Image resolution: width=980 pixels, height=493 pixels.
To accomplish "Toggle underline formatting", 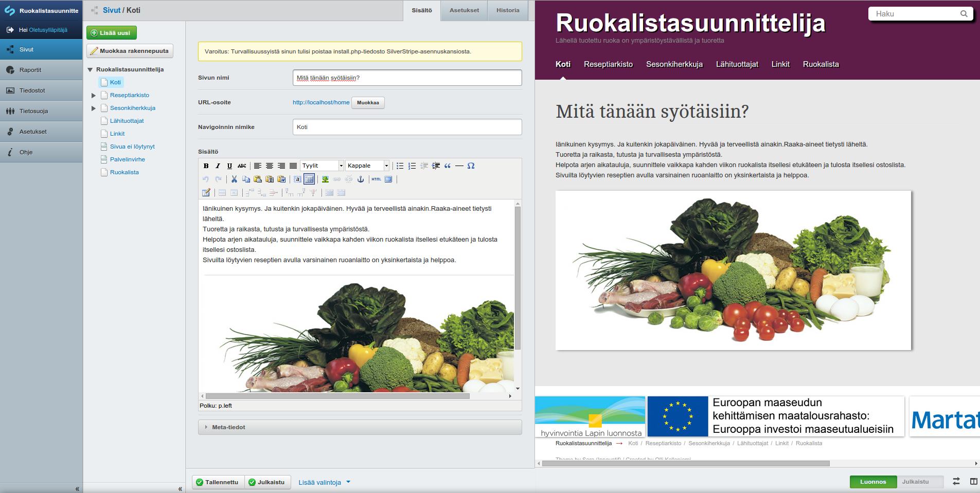I will click(229, 166).
